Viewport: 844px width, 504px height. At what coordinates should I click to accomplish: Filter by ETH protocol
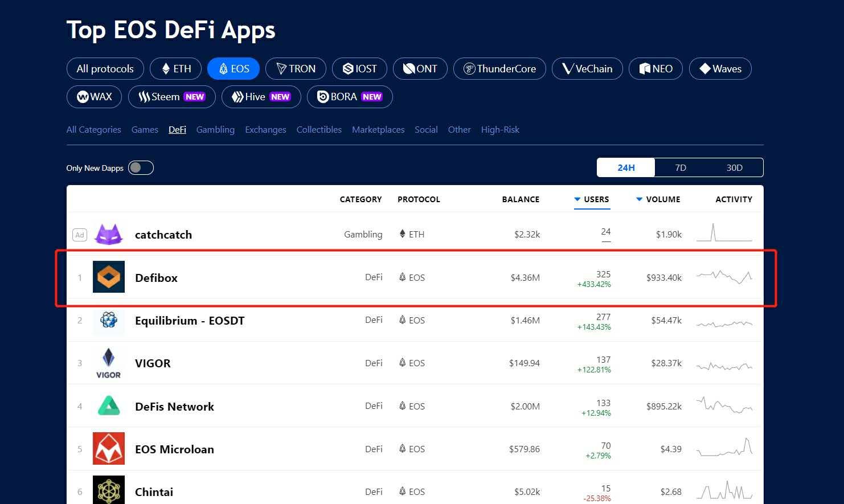[x=175, y=68]
